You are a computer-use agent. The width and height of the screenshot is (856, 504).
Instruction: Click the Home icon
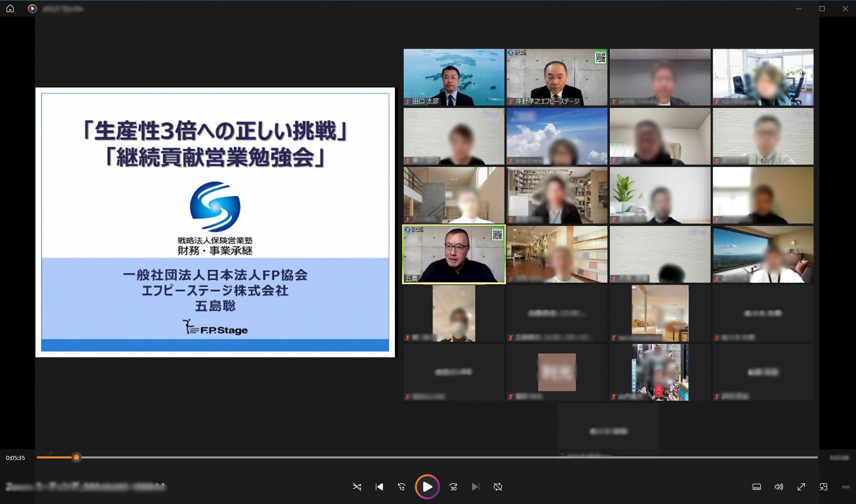point(10,9)
